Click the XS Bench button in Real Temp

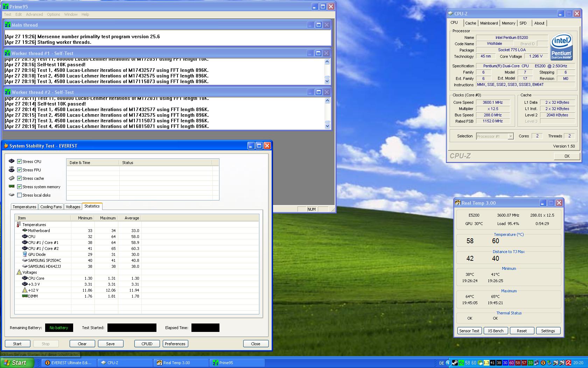pos(496,331)
